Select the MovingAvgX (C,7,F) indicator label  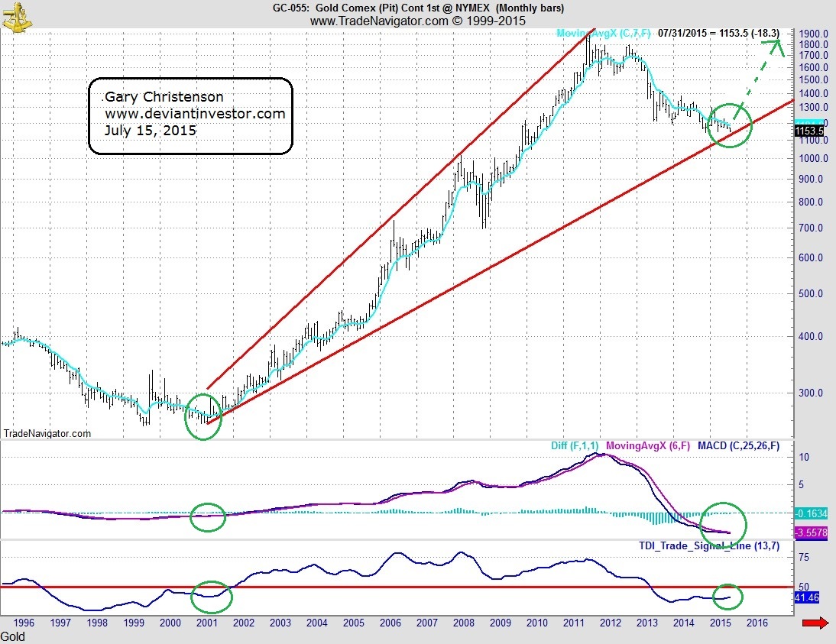coord(603,34)
